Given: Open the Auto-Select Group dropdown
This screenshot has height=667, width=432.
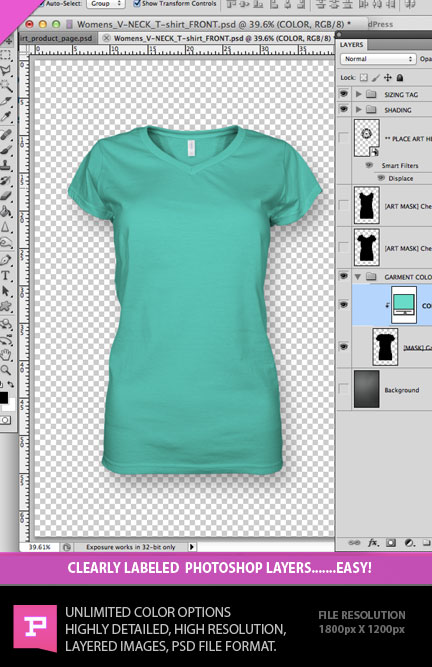Looking at the screenshot, I should click(105, 3).
